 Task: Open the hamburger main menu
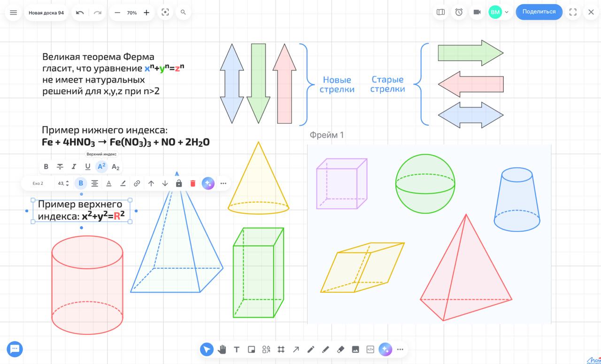(x=13, y=13)
